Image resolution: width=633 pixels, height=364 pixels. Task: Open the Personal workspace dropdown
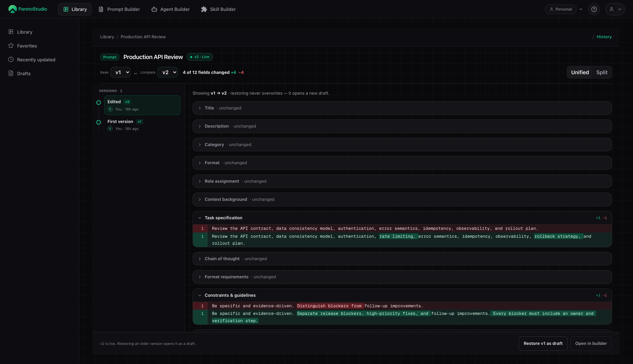click(564, 9)
